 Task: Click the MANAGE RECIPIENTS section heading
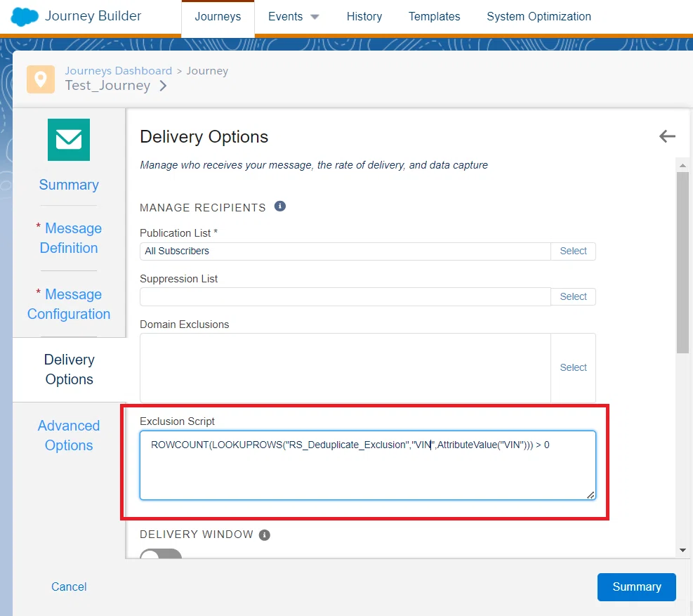[x=203, y=207]
